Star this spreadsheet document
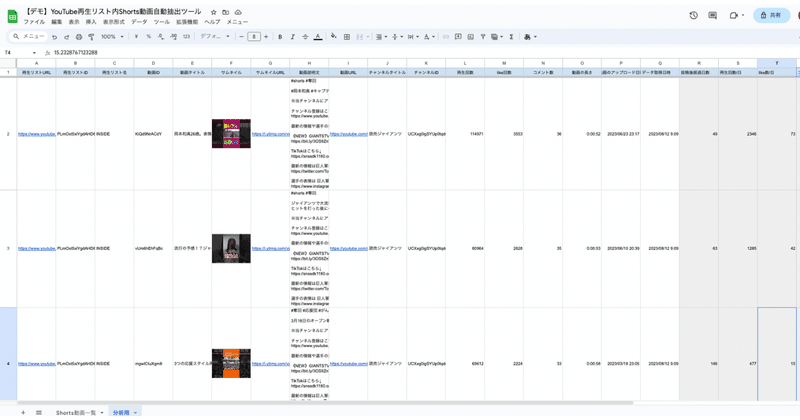Viewport: 800px width, 420px height. coord(213,12)
